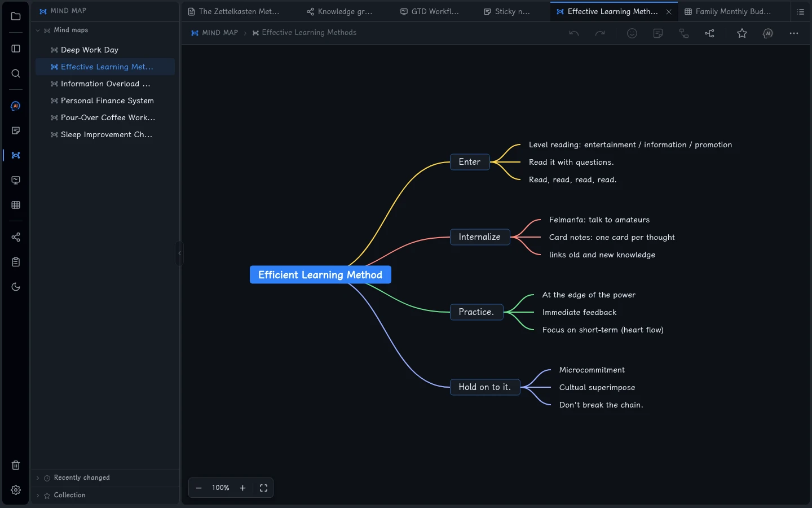Close the Effective Learning Methods tab
This screenshot has width=812, height=508.
[x=669, y=12]
